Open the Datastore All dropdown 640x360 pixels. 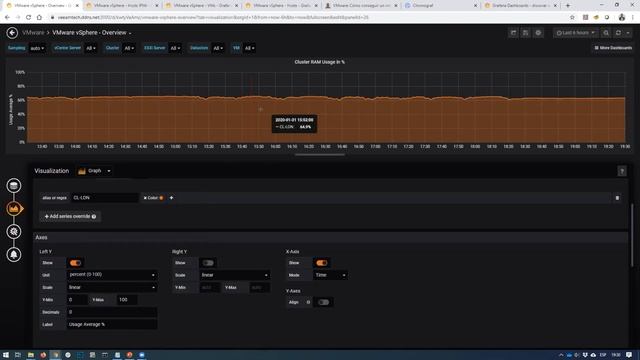tap(218, 48)
